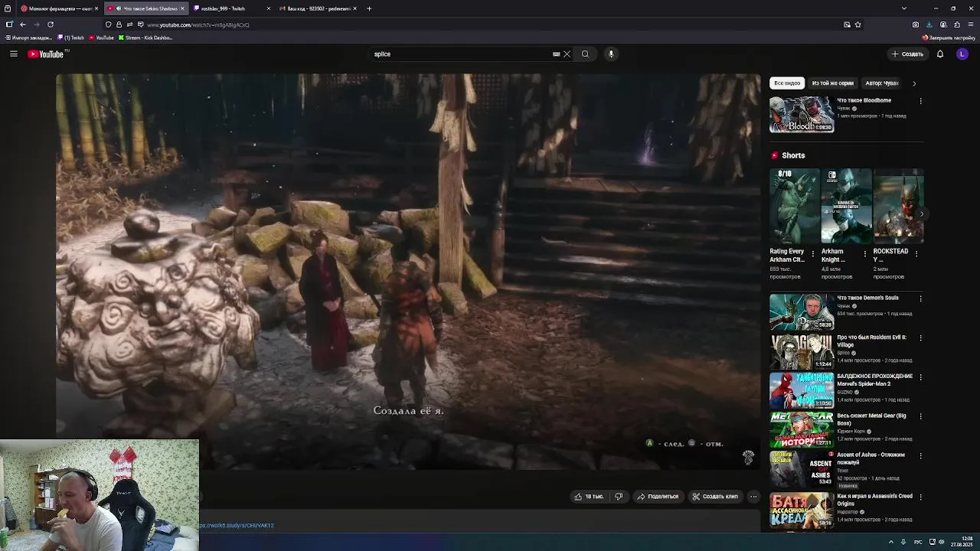The image size is (980, 551).
Task: Advance Shorts shelf with next arrow
Action: (x=921, y=214)
